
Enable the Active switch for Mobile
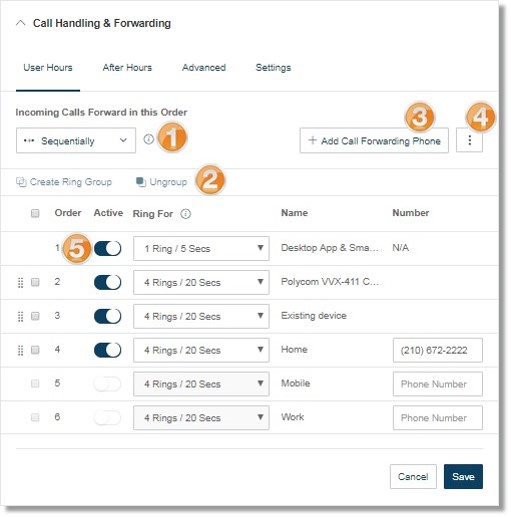click(x=107, y=384)
